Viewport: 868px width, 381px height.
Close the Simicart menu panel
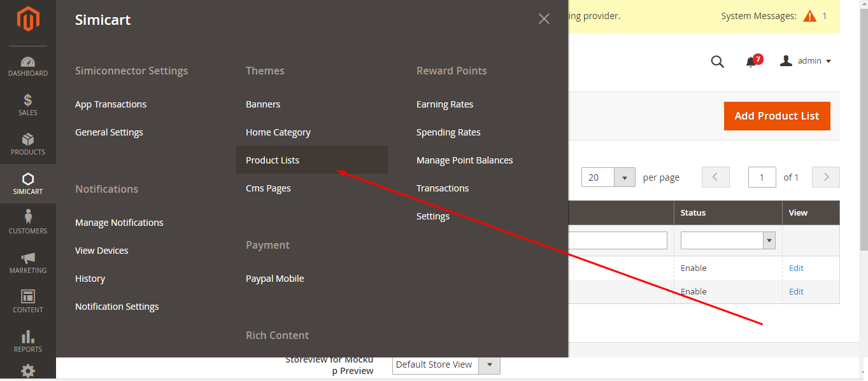point(544,19)
